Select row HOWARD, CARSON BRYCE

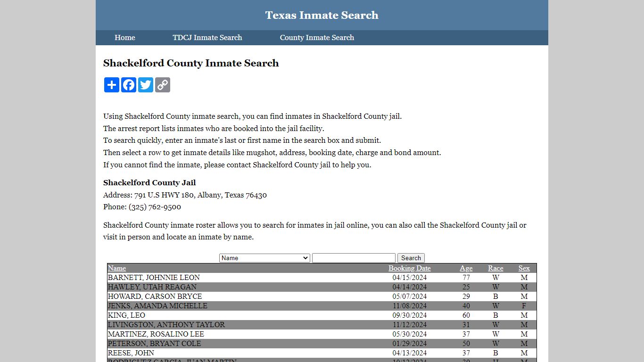click(322, 296)
